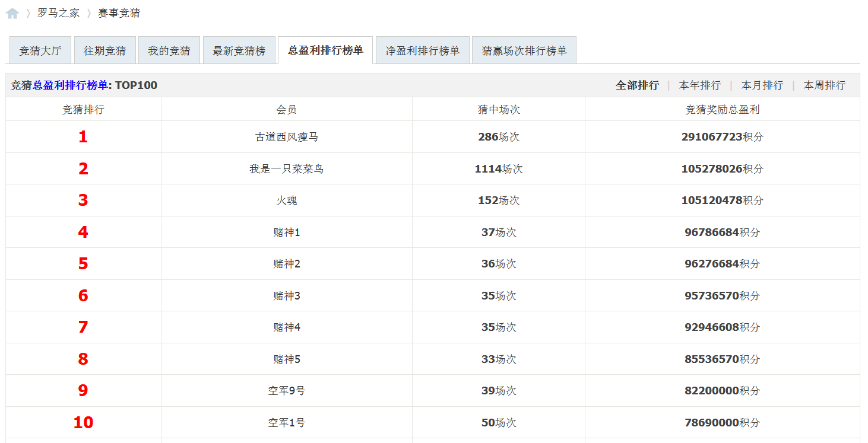This screenshot has width=868, height=443.
Task: Switch to 往期竞猜 tab
Action: [104, 51]
